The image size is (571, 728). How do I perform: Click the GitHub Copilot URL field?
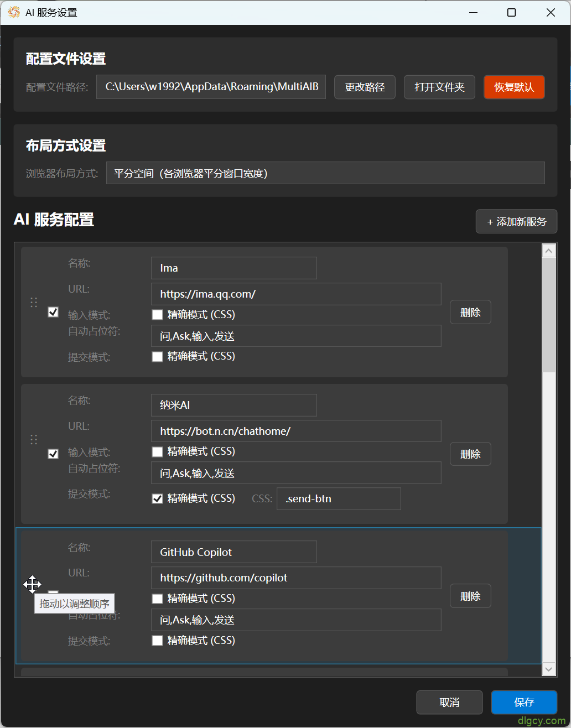pos(296,578)
